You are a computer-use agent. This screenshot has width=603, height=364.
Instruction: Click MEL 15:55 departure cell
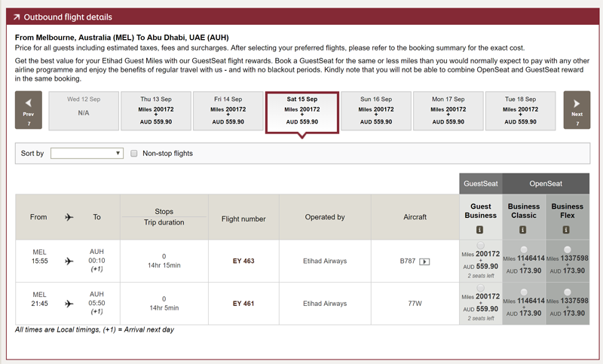coord(40,256)
